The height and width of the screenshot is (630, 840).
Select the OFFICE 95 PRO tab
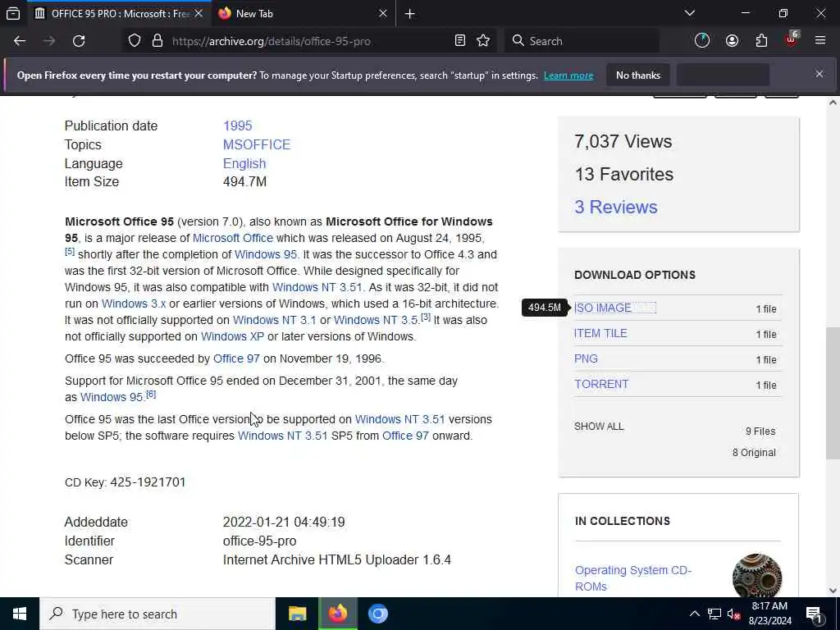coord(118,13)
